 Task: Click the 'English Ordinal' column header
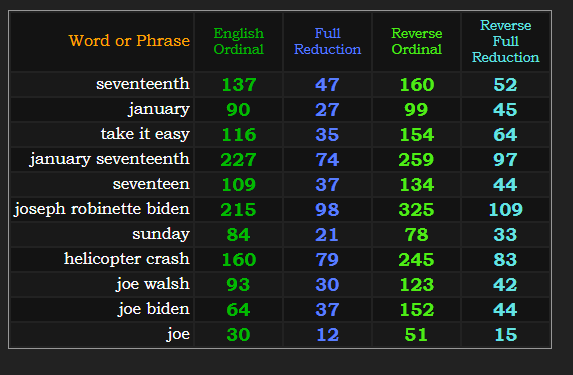click(x=239, y=41)
